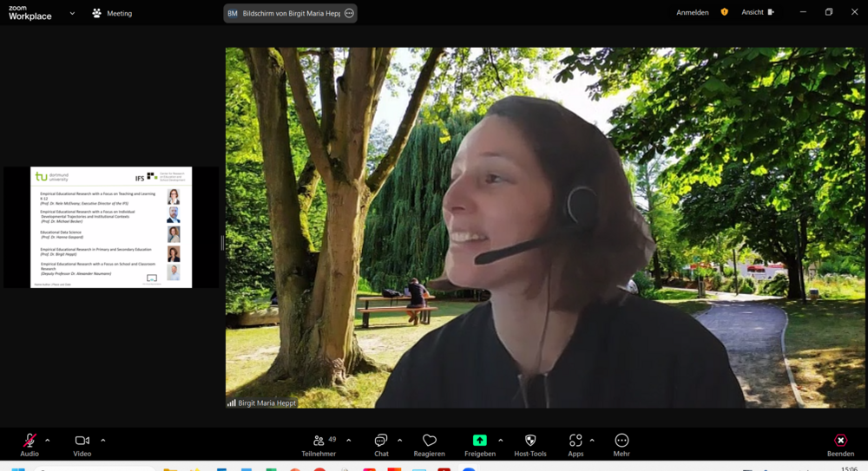Open the Apps menu icon

575,441
